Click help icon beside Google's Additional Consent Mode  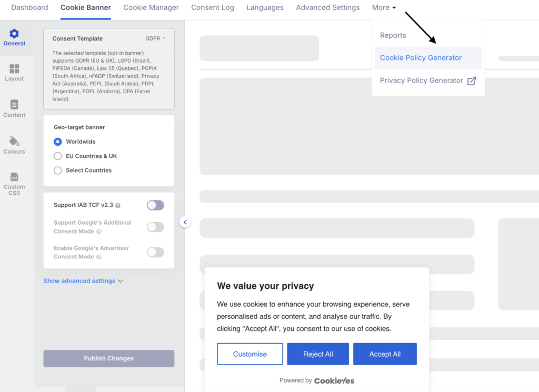click(x=99, y=232)
